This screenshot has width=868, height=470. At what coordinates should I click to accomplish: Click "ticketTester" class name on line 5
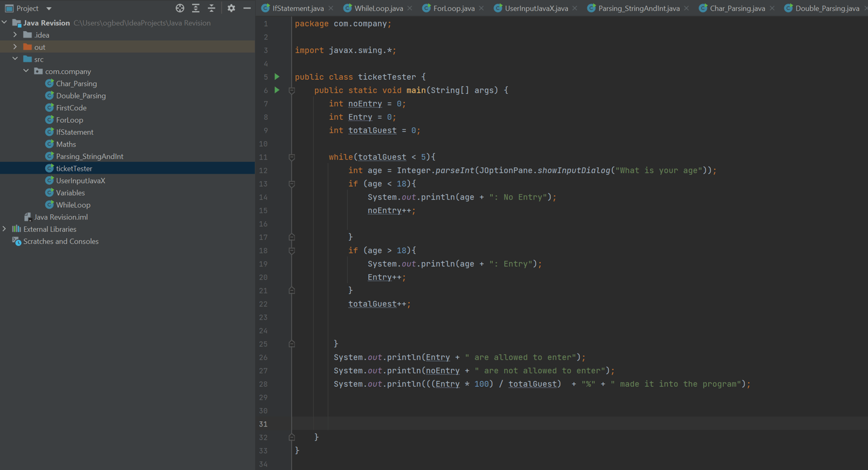(x=387, y=77)
